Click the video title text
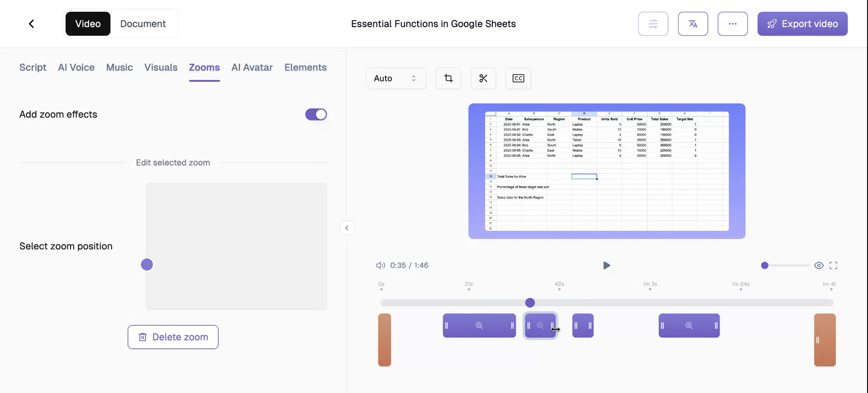 coord(433,23)
